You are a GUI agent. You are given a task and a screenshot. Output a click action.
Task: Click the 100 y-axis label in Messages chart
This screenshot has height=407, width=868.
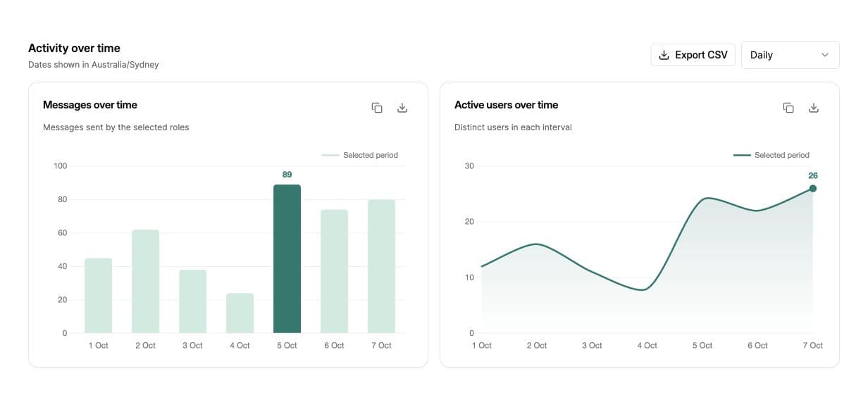pyautogui.click(x=61, y=166)
